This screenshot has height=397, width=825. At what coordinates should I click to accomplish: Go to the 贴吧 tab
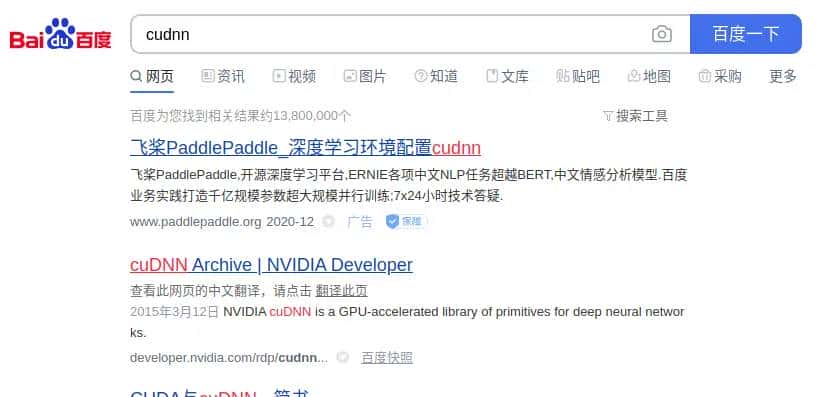coord(578,77)
